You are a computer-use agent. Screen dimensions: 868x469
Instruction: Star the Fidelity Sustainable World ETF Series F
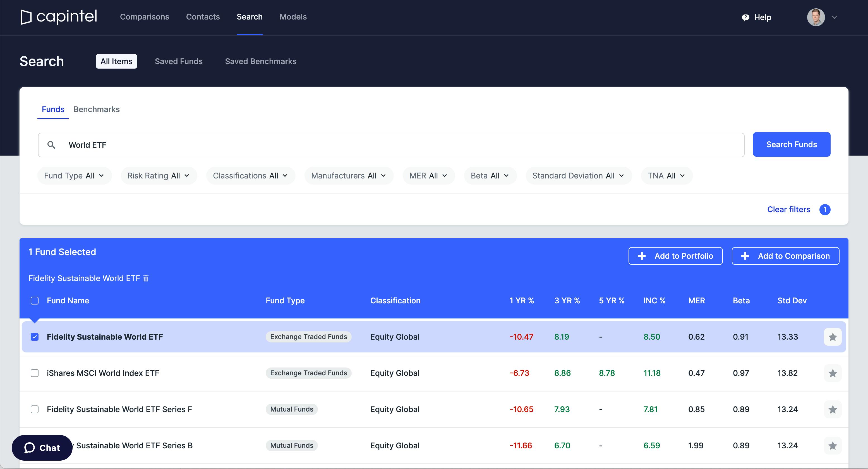click(833, 409)
